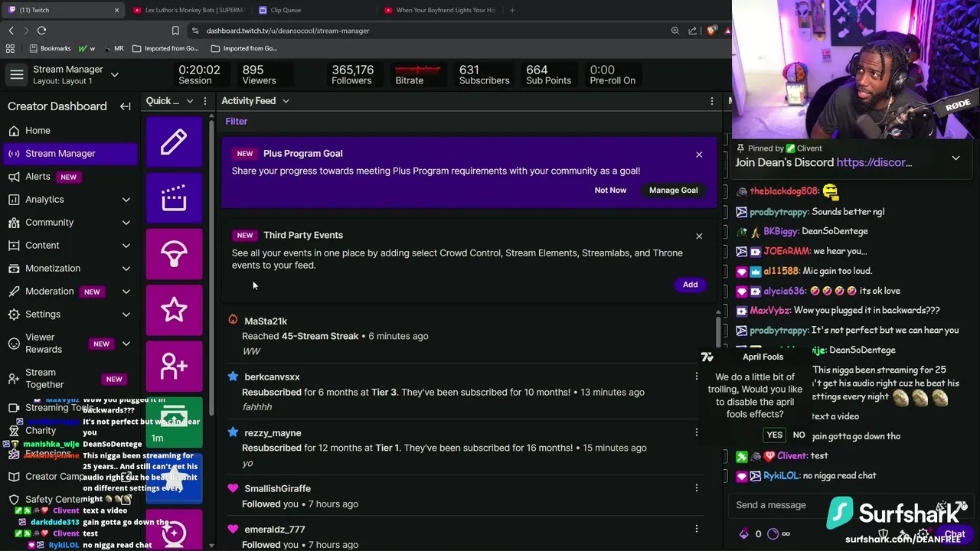Select Stream Manager in the sidebar

pos(69,154)
